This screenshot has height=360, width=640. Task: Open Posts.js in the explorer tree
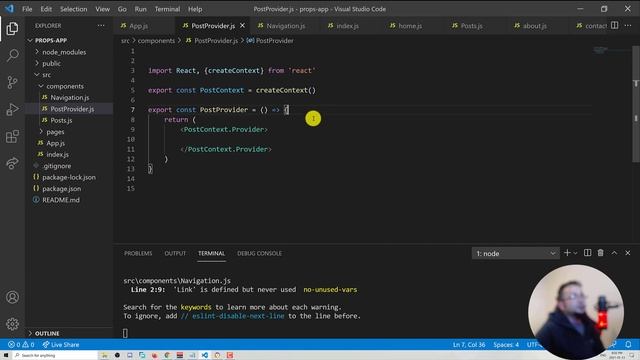(x=61, y=120)
